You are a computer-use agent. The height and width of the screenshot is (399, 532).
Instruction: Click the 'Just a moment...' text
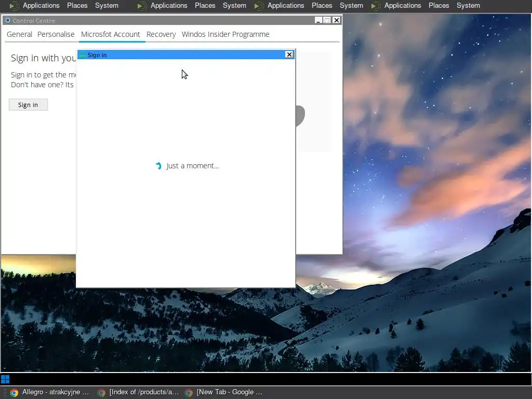(192, 166)
